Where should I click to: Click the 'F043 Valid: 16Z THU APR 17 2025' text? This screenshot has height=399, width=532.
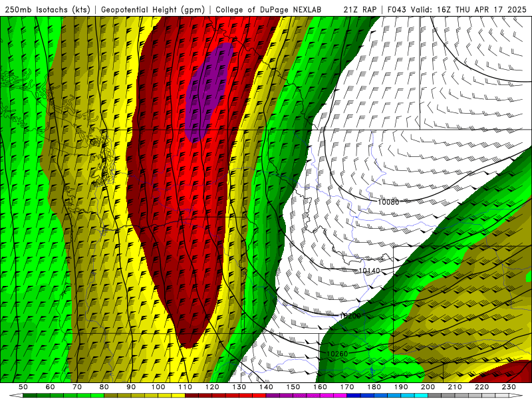(x=457, y=9)
